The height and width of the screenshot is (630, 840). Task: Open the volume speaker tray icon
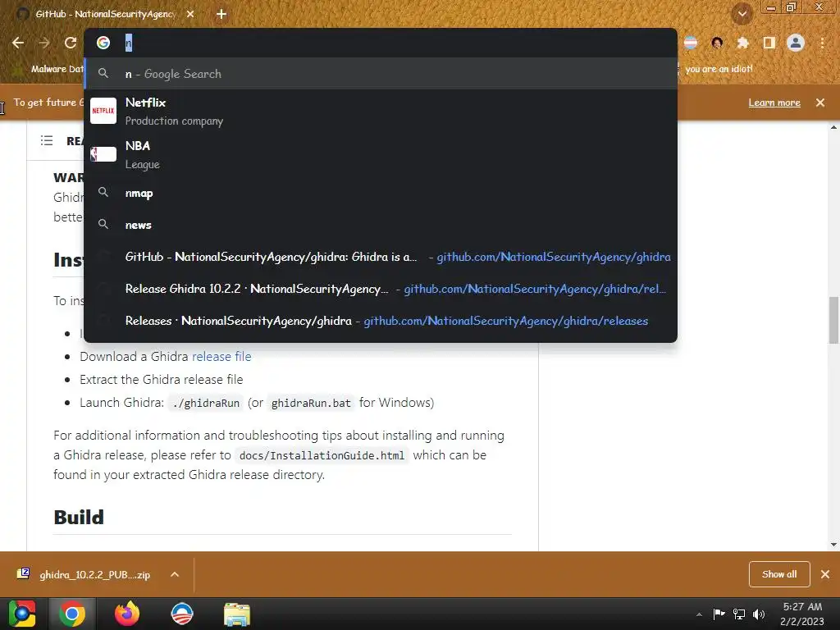(759, 614)
